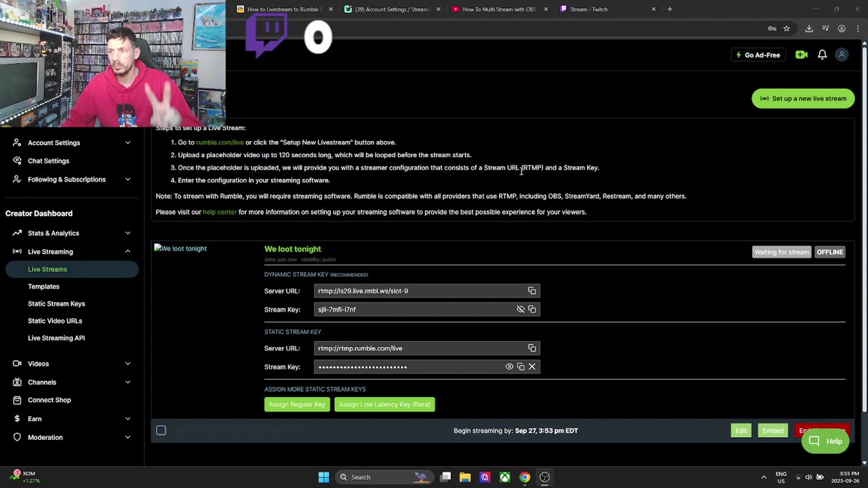Click the password key icon in address bar
The height and width of the screenshot is (488, 868).
click(x=772, y=28)
